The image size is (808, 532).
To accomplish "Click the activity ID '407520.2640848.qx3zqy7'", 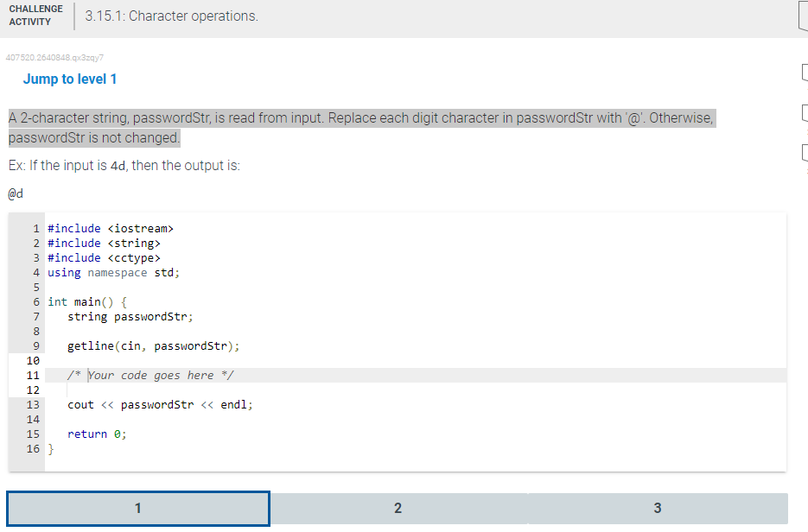I will 54,57.
